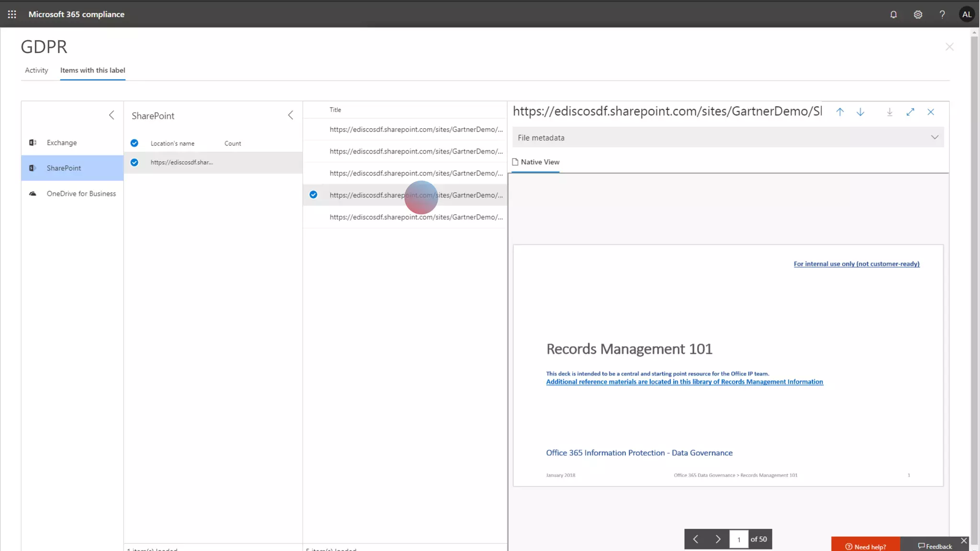The height and width of the screenshot is (551, 980).
Task: Expand the File metadata section
Action: (x=935, y=137)
